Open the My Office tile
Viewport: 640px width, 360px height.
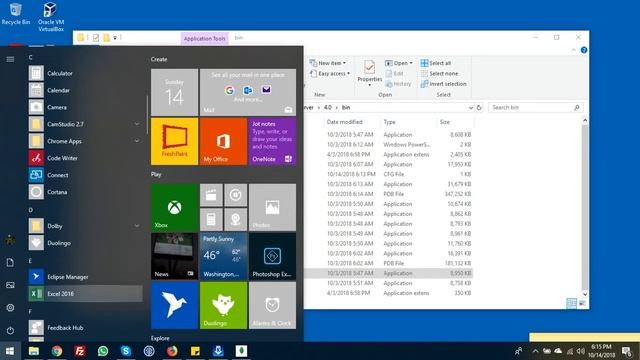223,141
